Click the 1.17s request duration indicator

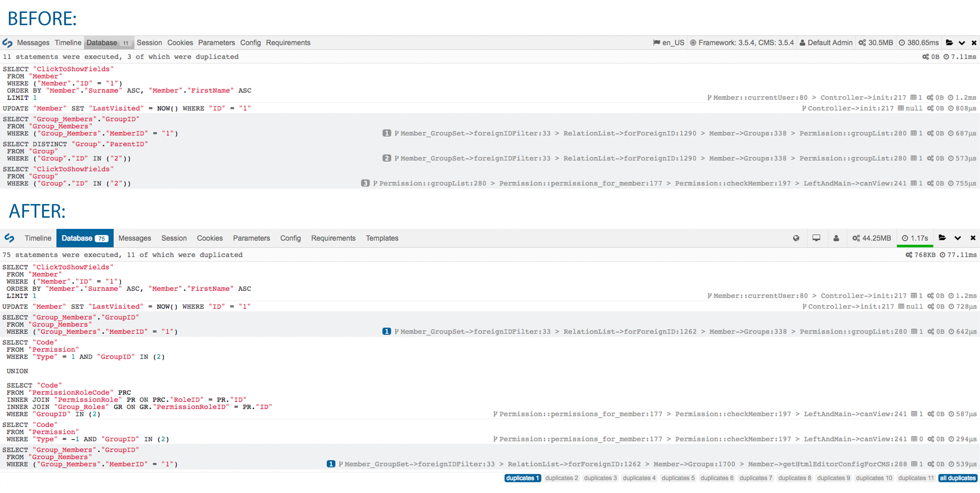coord(915,238)
